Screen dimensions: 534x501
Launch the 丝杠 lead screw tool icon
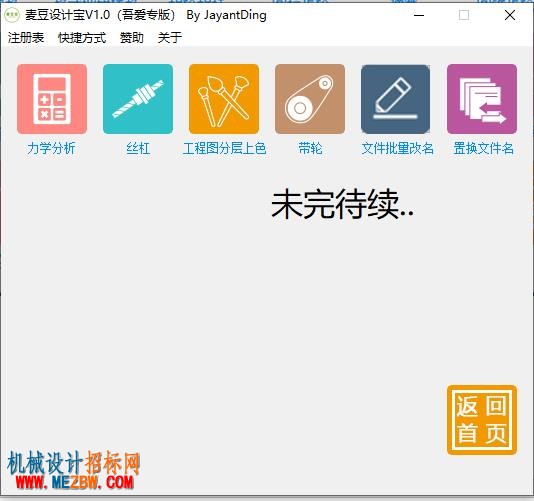[138, 99]
